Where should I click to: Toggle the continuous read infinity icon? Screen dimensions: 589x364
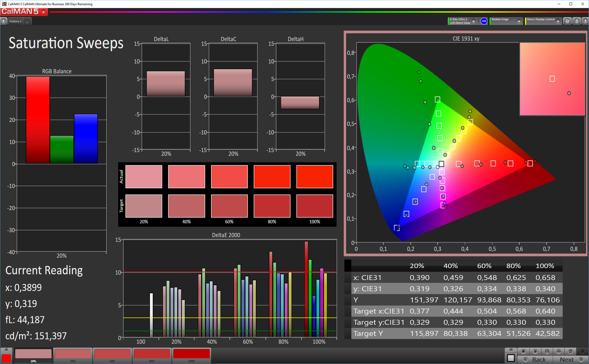(559, 351)
